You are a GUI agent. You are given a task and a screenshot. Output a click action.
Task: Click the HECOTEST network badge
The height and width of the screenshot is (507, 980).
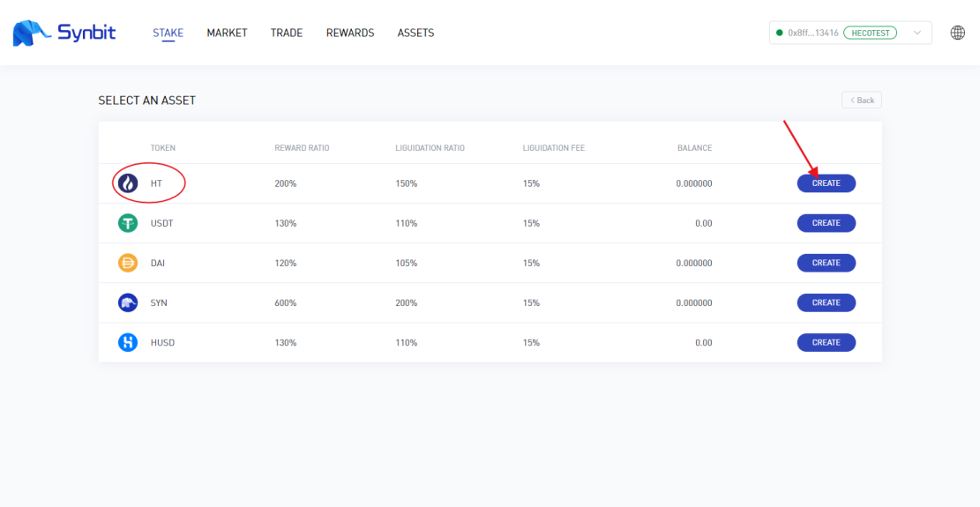point(870,33)
